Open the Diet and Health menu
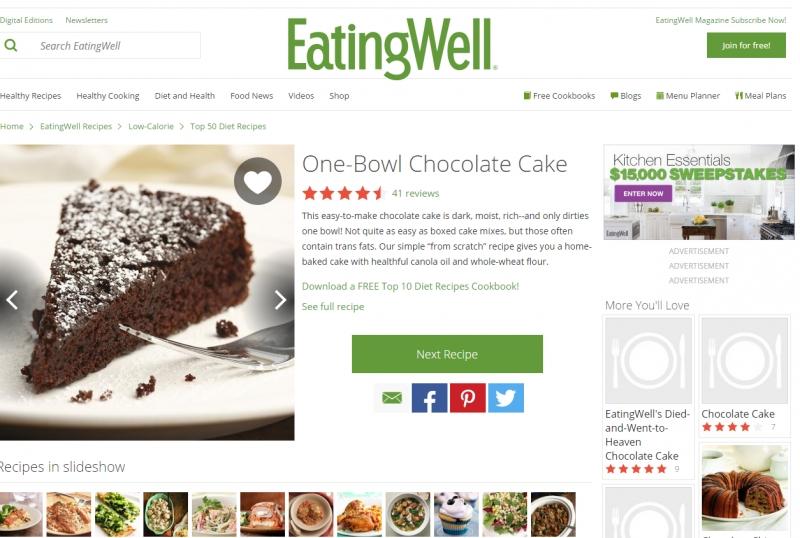 pyautogui.click(x=185, y=95)
